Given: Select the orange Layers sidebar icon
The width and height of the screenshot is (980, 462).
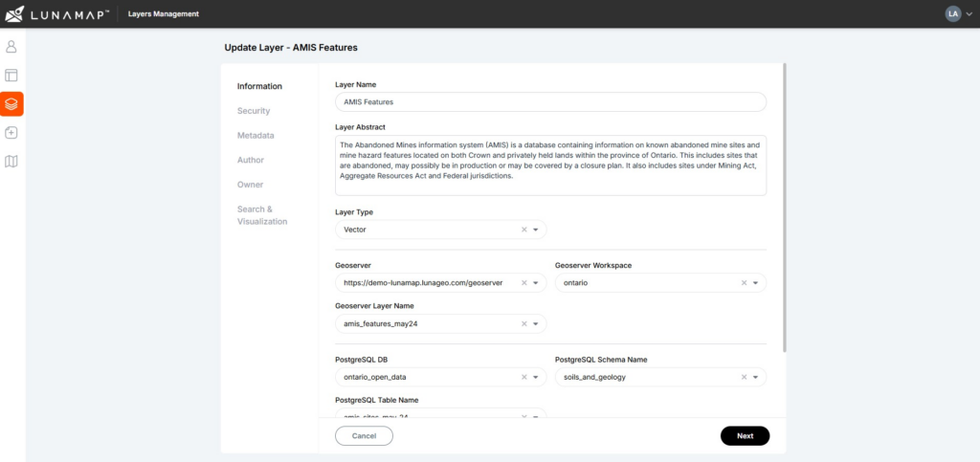Looking at the screenshot, I should click(x=11, y=104).
